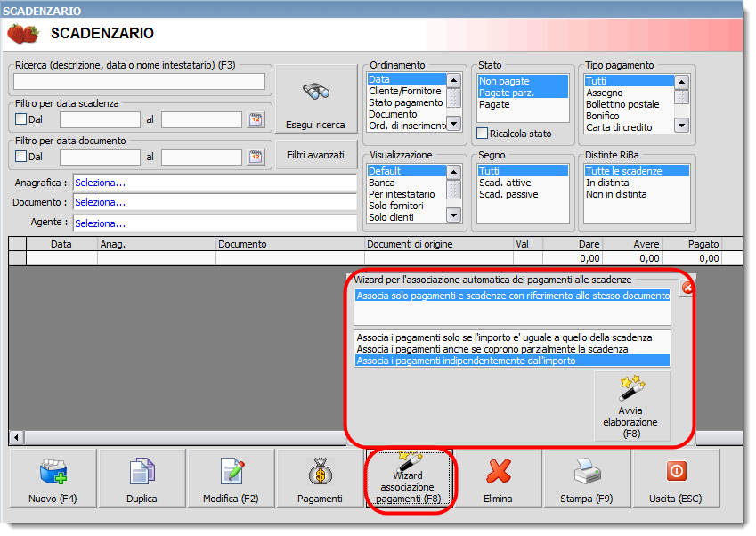Viewport: 756px width, 536px height.
Task: Click the Filtri avanzati button
Action: tap(316, 155)
